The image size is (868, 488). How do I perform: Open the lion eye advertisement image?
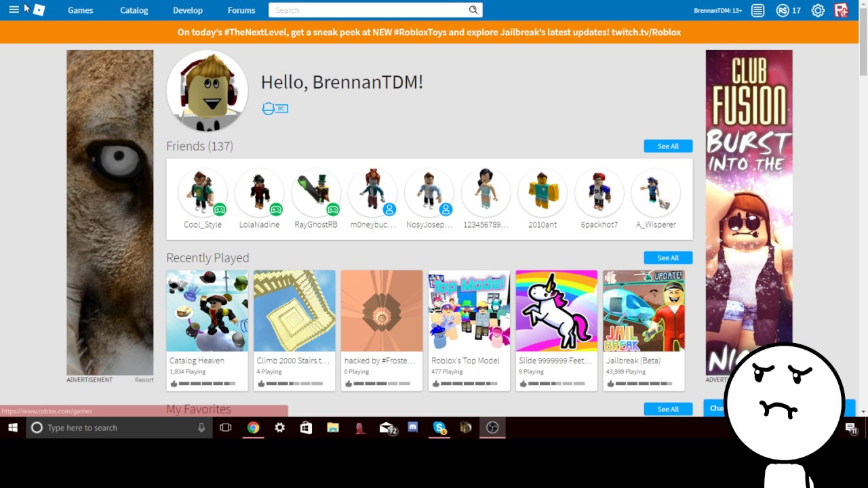coord(110,213)
